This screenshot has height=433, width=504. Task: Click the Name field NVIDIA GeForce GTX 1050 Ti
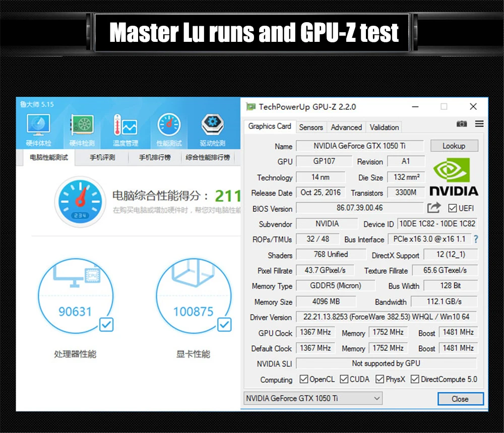pyautogui.click(x=359, y=146)
